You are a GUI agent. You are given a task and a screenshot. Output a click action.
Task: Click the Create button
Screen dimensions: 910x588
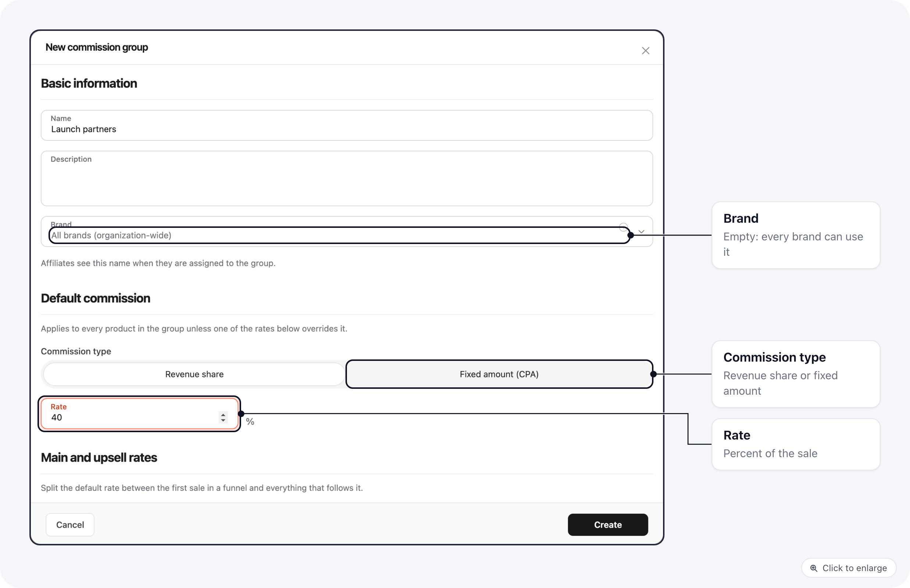608,525
